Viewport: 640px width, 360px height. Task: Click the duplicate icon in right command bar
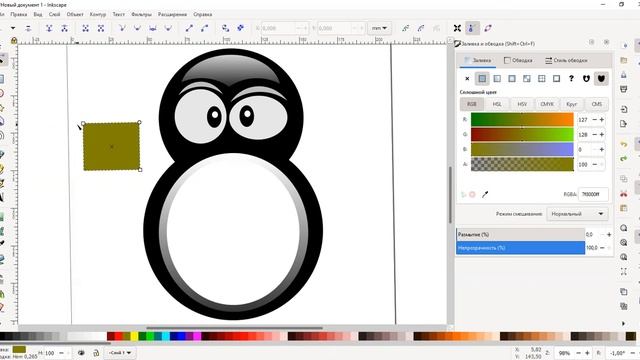tap(623, 291)
